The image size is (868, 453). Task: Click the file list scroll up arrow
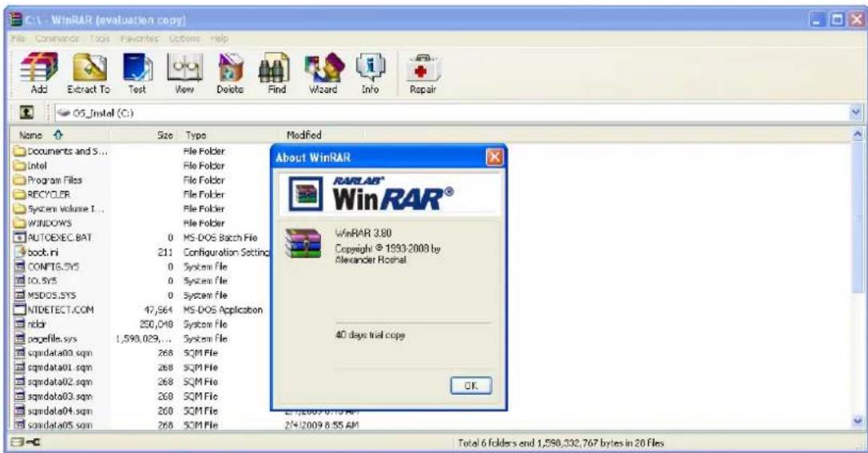click(858, 134)
